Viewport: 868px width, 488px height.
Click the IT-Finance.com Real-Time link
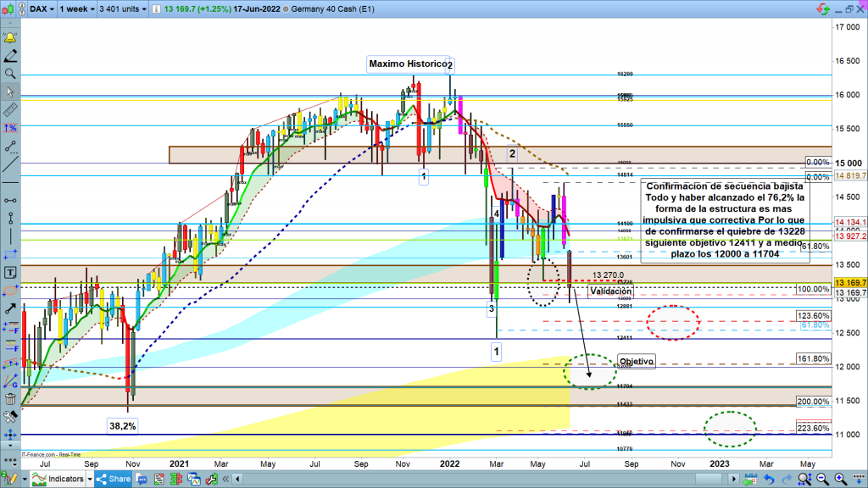pos(51,455)
